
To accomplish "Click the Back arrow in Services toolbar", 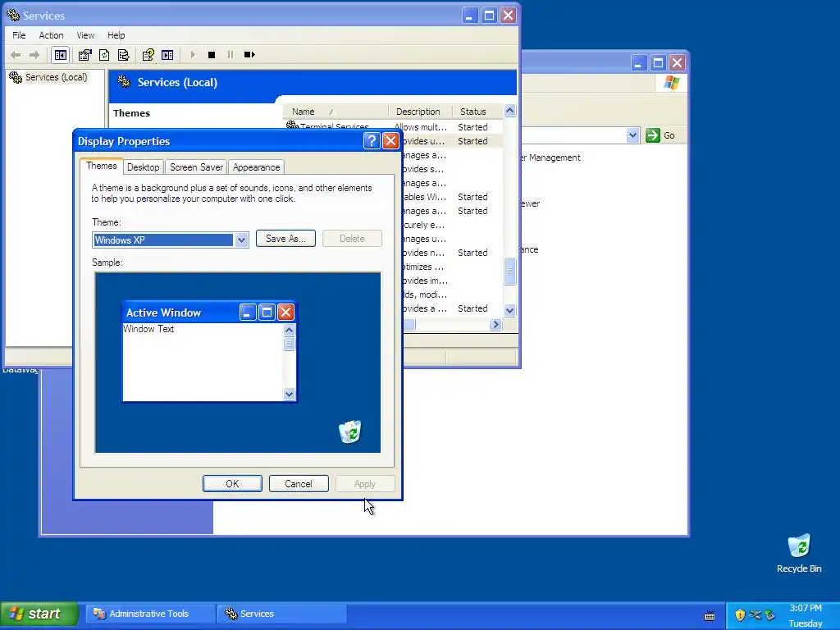I will (16, 55).
